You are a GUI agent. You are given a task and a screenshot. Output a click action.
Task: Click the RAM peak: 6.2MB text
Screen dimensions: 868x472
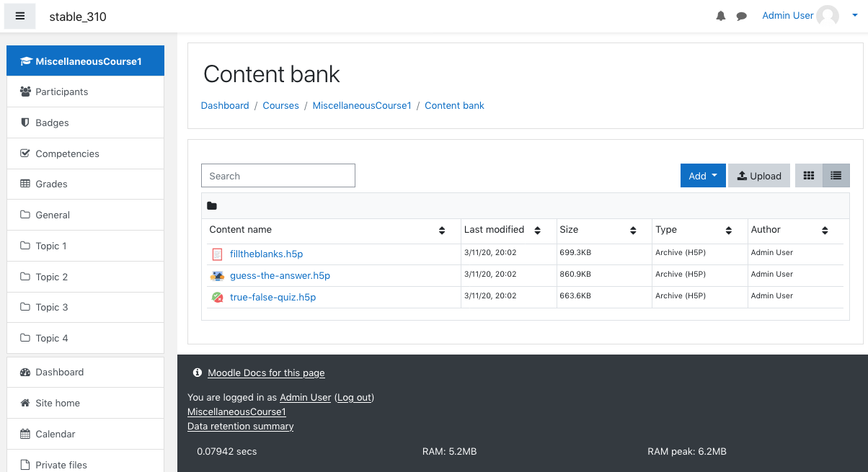point(687,451)
